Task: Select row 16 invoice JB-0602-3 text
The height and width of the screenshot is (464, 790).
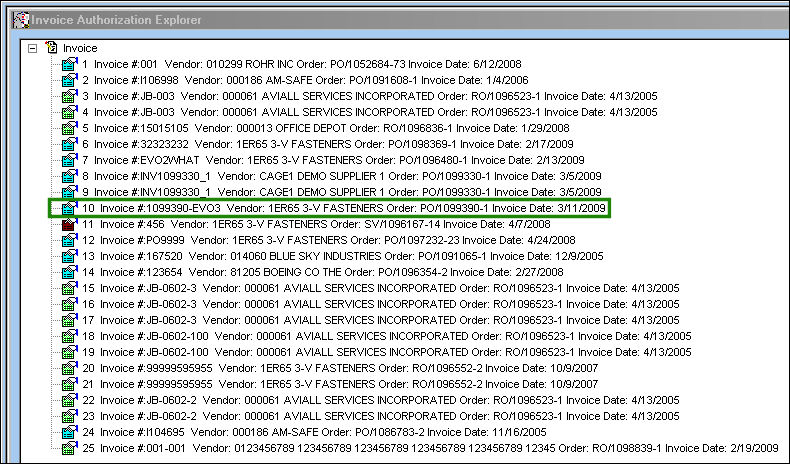Action: (381, 304)
